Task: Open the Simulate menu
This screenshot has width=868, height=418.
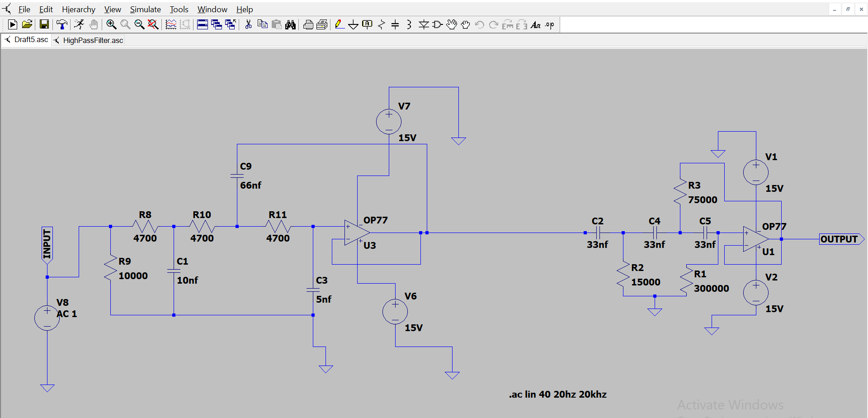Action: [x=145, y=9]
